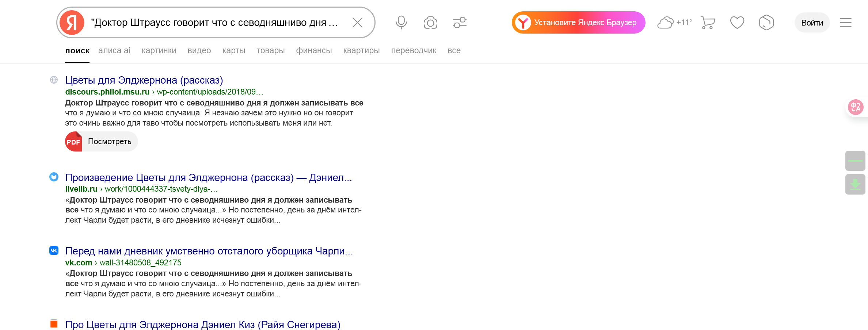The height and width of the screenshot is (330, 868).
Task: Switch to the алиса ai tab
Action: point(114,51)
